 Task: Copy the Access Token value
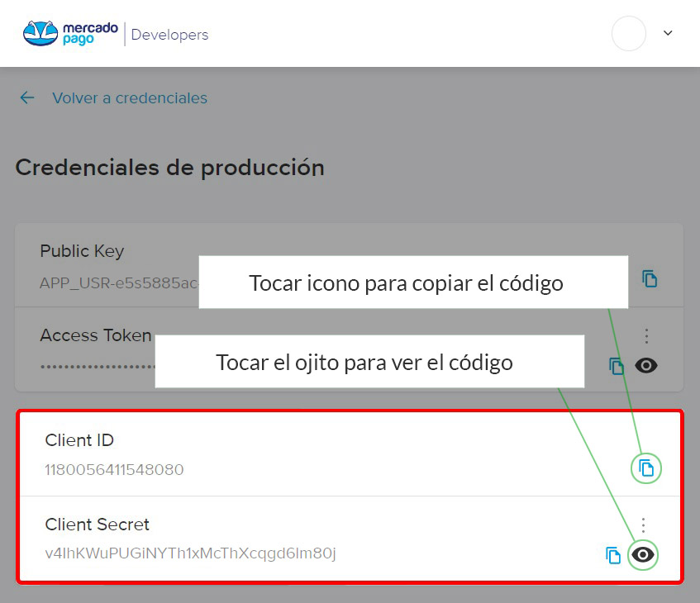[616, 366]
